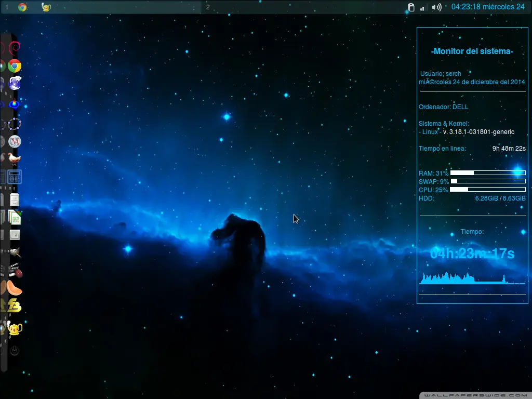Click the HDD value '6.28GiB / 8.63GiB'
Image resolution: width=532 pixels, height=399 pixels.
point(500,198)
